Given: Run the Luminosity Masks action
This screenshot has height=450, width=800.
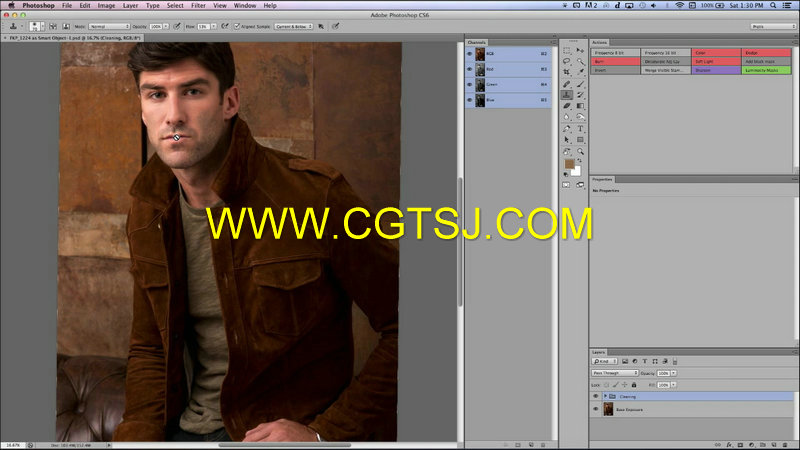Looking at the screenshot, I should [766, 70].
